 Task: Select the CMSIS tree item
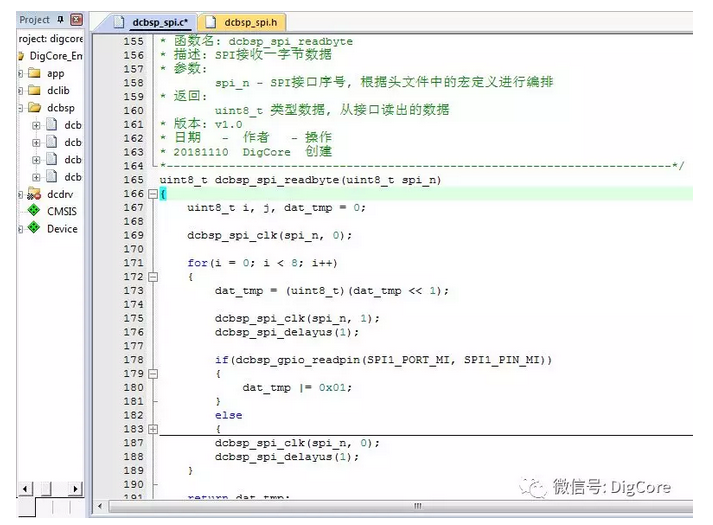click(x=62, y=211)
